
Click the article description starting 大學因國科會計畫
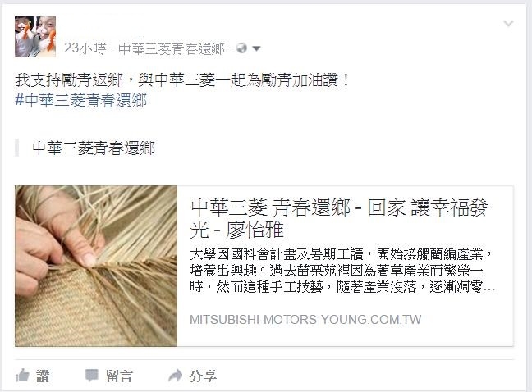(x=342, y=271)
